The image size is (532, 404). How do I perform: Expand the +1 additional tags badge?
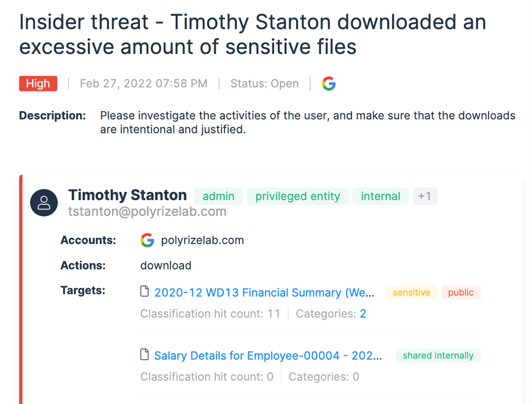pyautogui.click(x=425, y=196)
